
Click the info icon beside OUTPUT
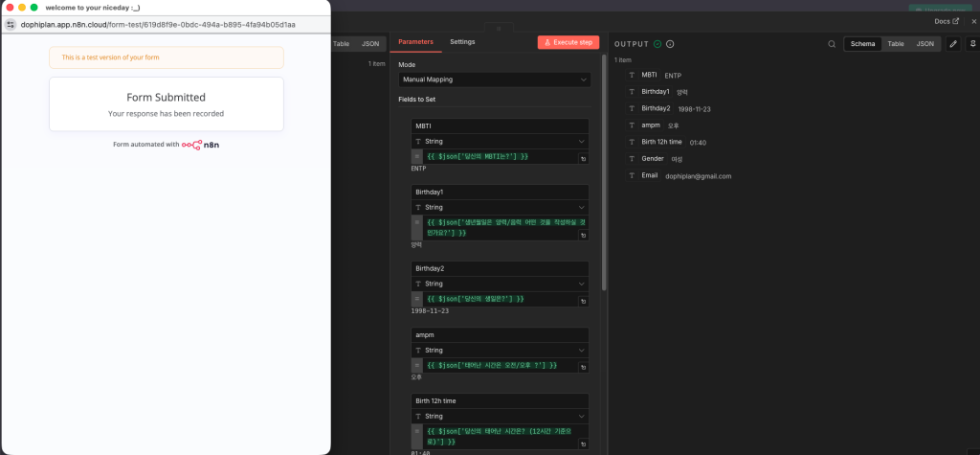670,44
